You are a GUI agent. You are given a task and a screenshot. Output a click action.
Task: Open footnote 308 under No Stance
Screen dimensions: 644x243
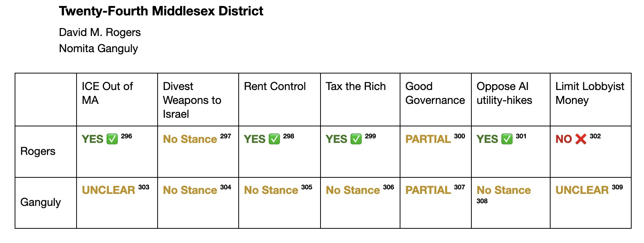tap(482, 201)
